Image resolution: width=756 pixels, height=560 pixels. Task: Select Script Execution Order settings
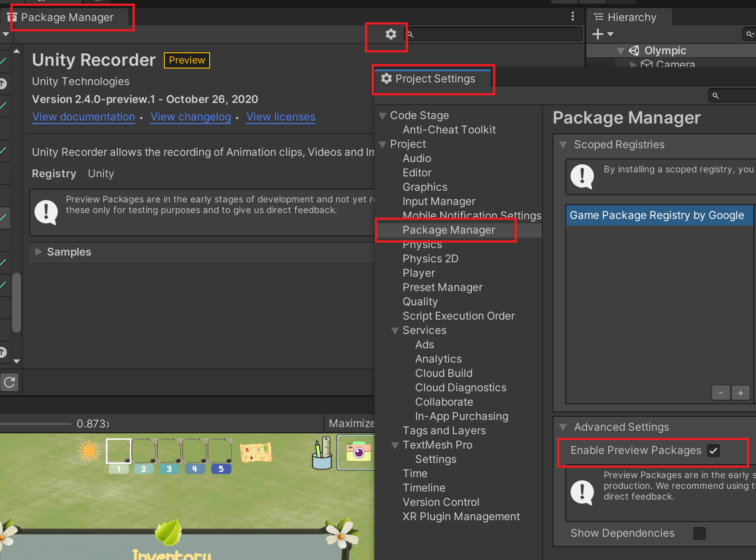(459, 316)
